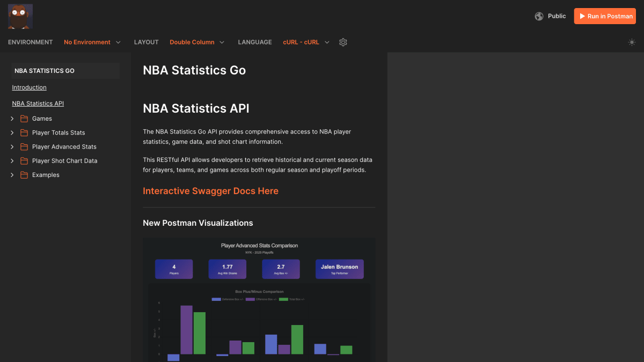
Task: Click the Player Shot Chart Data folder icon
Action: pyautogui.click(x=24, y=161)
